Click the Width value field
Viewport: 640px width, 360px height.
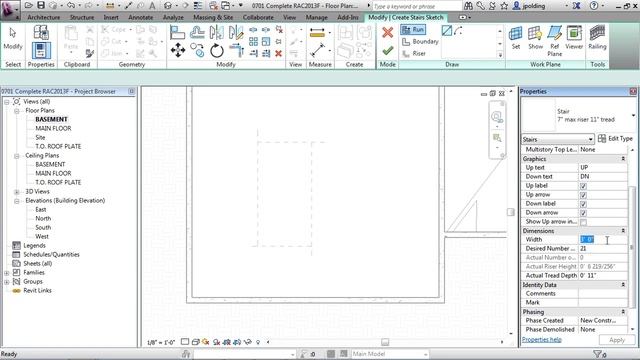pyautogui.click(x=603, y=240)
